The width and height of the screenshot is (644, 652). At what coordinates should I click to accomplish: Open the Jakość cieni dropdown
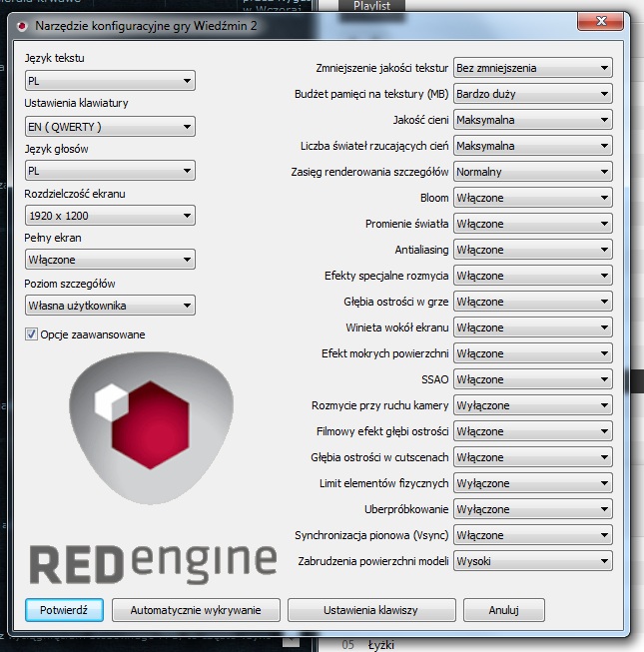coord(532,120)
